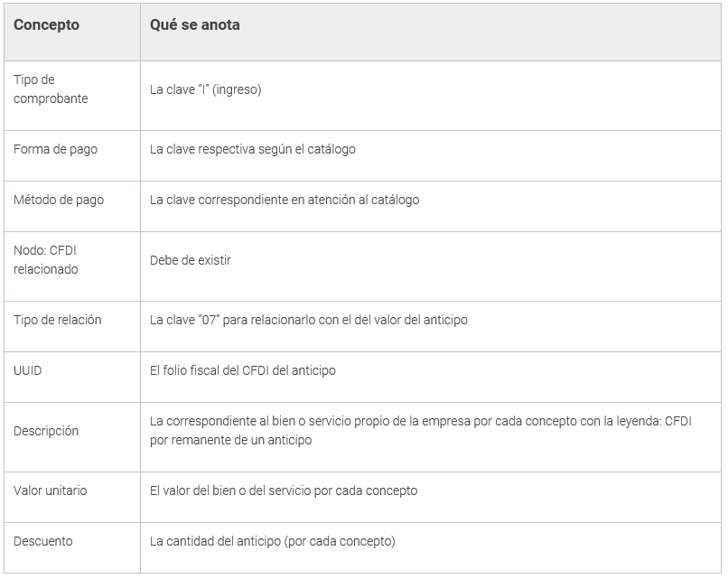Click "El valor del bien o del servicio" text

(283, 490)
